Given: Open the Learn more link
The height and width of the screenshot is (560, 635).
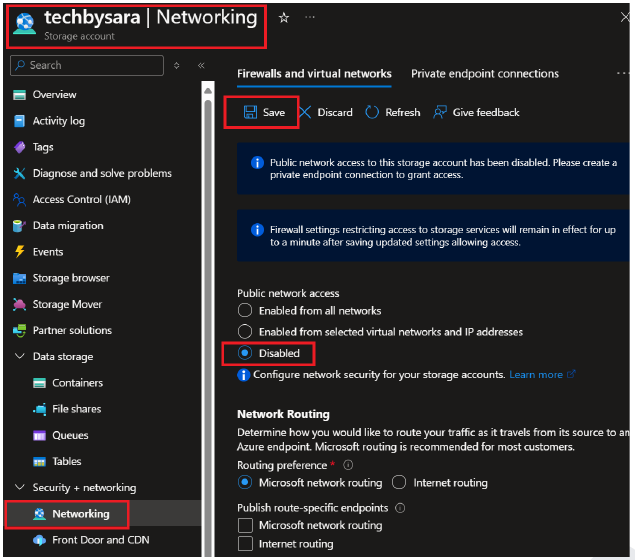Looking at the screenshot, I should click(542, 375).
